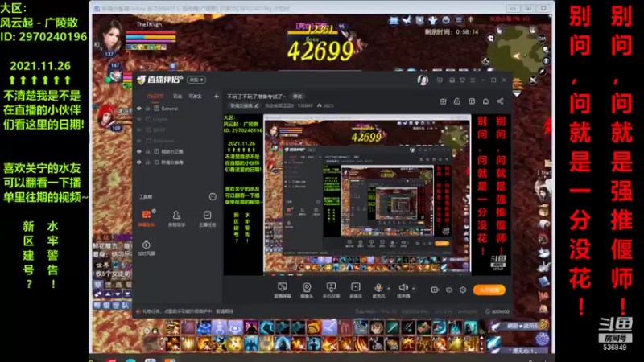Add camera source in bottom toolbar
Image resolution: width=644 pixels, height=362 pixels.
(x=307, y=290)
